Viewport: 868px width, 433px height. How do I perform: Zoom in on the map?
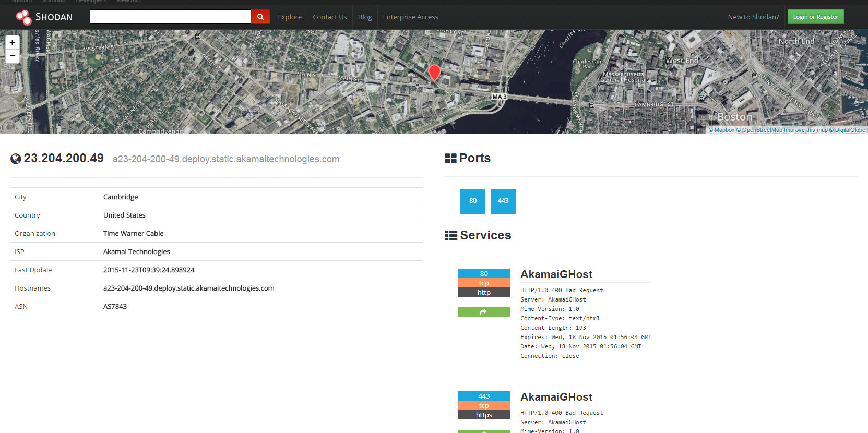click(x=13, y=42)
